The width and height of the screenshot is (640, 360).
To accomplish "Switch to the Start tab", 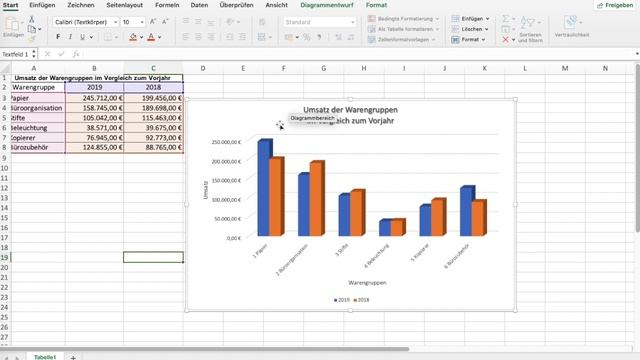I will click(x=10, y=5).
